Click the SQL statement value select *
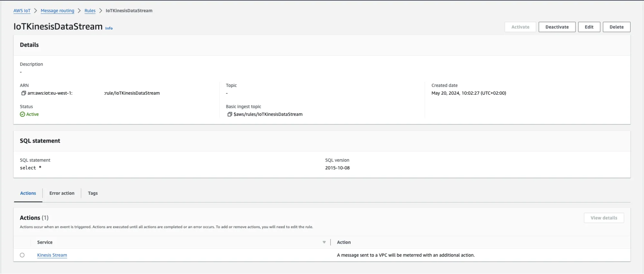 click(x=31, y=168)
